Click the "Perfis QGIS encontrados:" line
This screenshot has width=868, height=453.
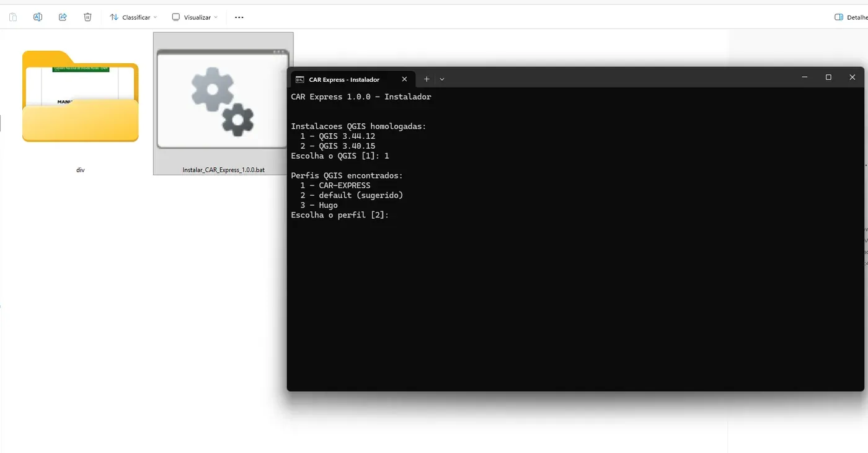347,176
